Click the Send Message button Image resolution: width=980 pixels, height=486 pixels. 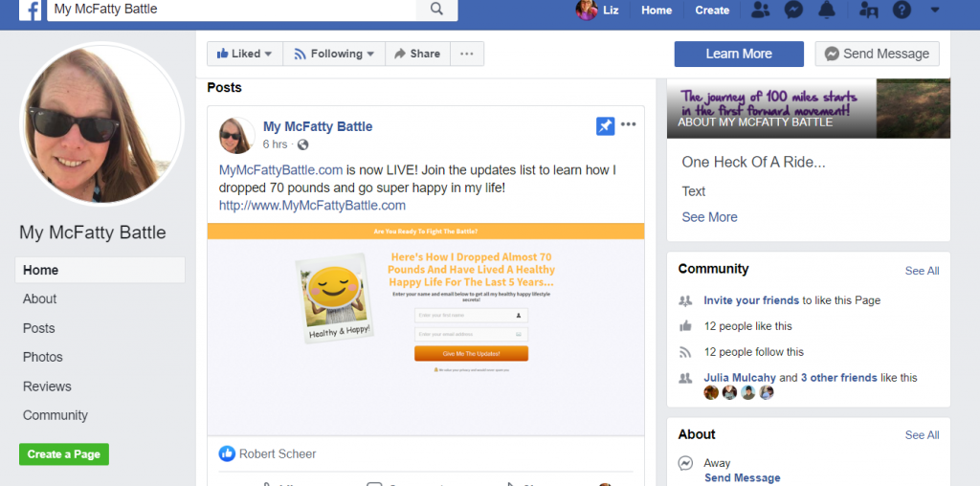[x=877, y=54]
